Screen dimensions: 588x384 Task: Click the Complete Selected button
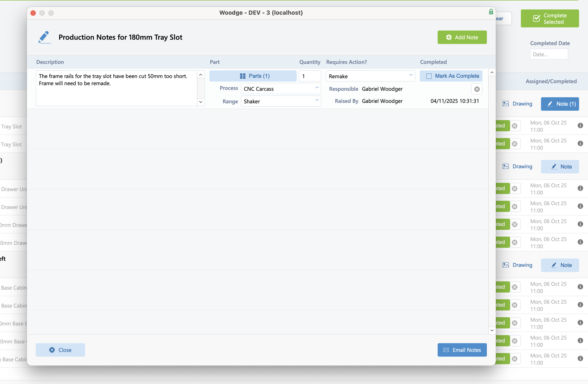point(549,19)
